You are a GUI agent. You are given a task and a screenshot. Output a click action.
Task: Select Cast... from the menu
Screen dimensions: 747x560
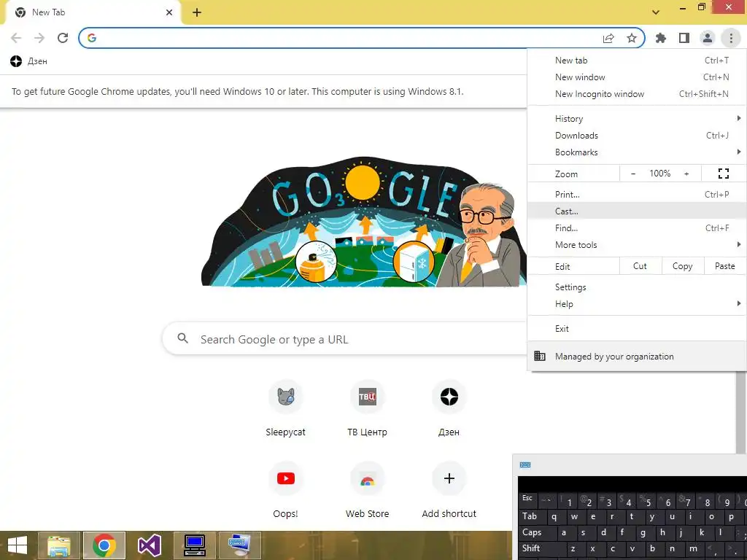[x=637, y=211]
